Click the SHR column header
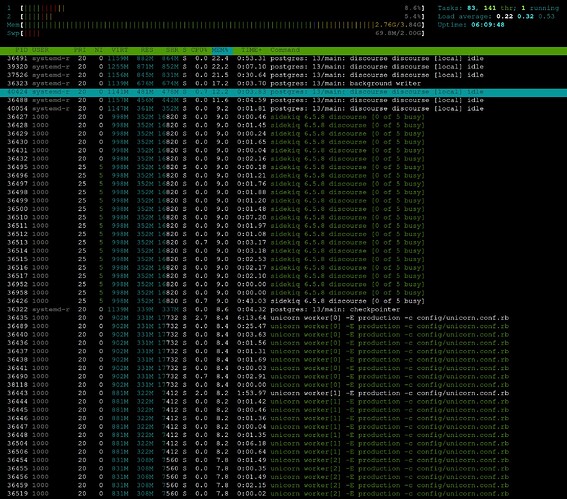 [172, 50]
